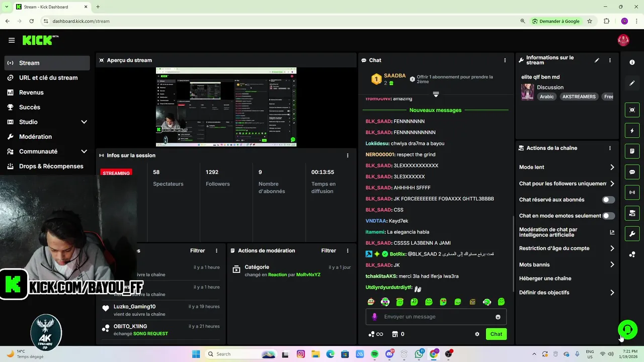Open the emoji picker in message field
The height and width of the screenshot is (362, 644).
coord(498,317)
